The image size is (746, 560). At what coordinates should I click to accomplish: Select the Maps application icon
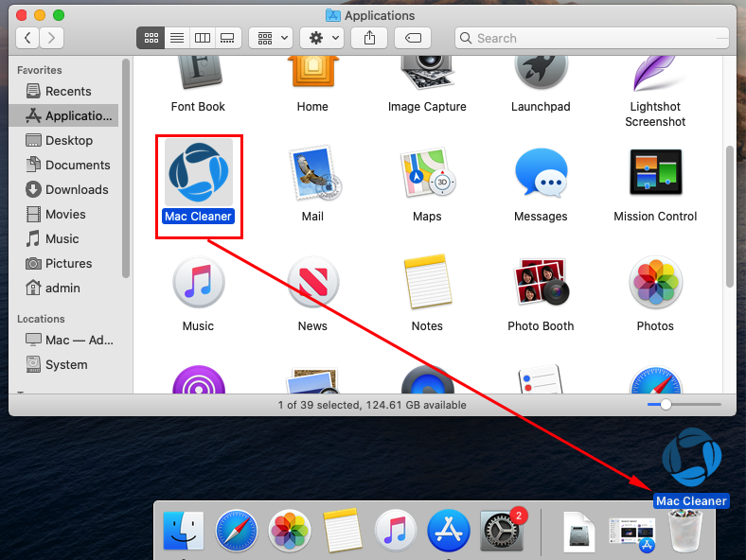[428, 173]
